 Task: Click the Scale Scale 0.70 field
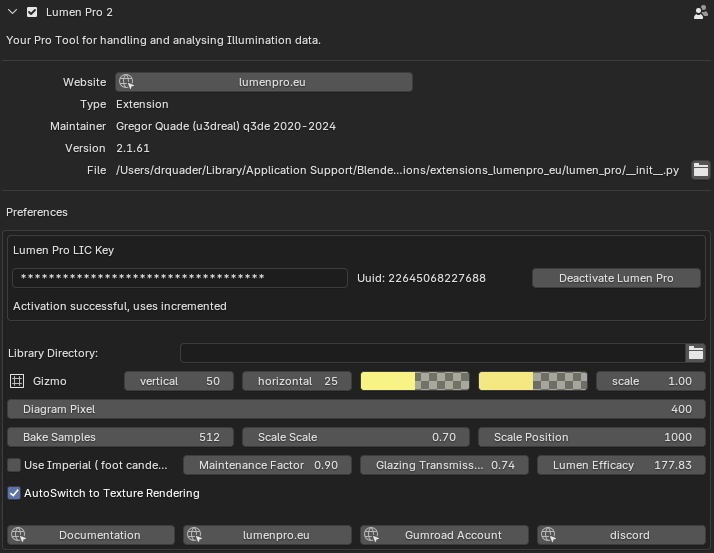356,437
